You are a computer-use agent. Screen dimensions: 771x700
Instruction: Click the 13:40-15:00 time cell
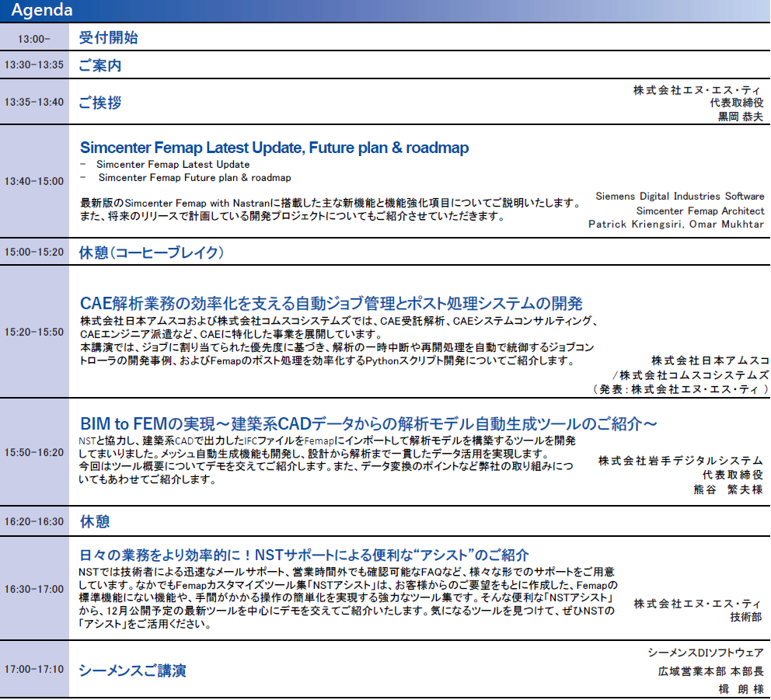point(34,181)
